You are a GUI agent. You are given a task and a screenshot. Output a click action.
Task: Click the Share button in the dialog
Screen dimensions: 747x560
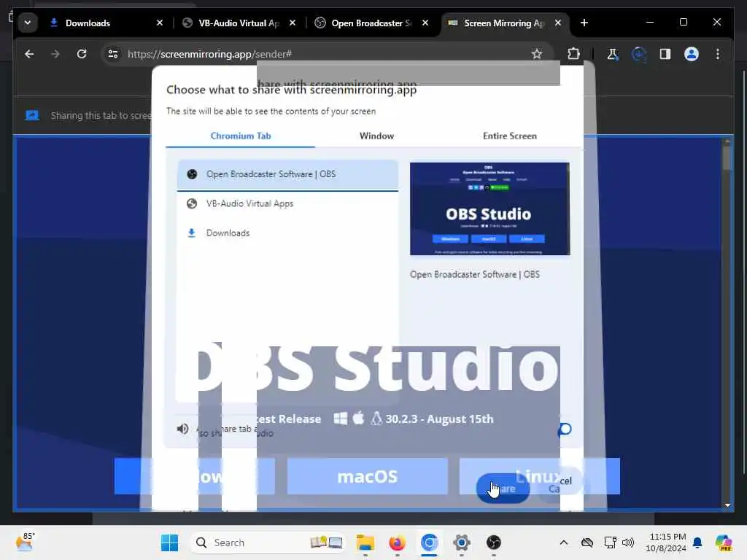point(503,488)
